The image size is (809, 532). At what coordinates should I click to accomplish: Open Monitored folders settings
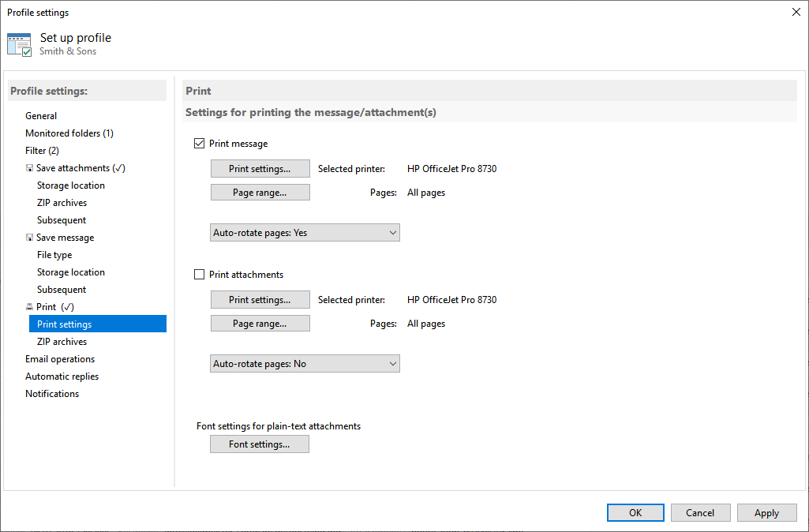pos(69,133)
